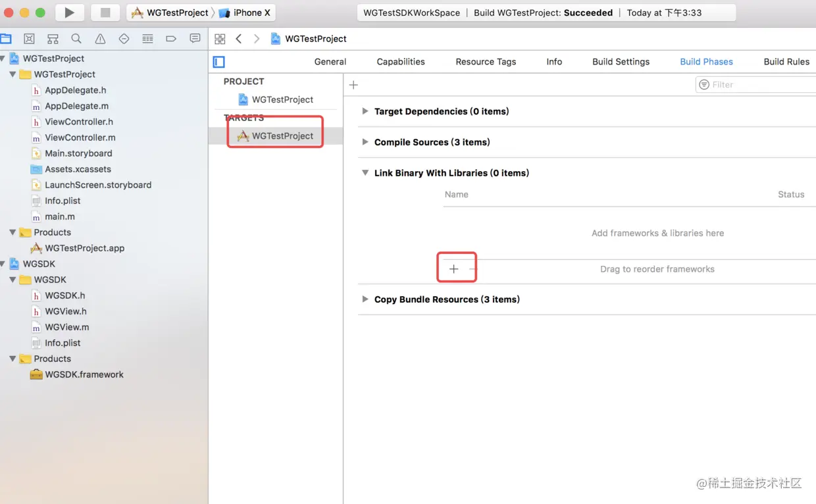Viewport: 816px width, 504px height.
Task: Switch to the Build Phases tab
Action: coord(706,62)
